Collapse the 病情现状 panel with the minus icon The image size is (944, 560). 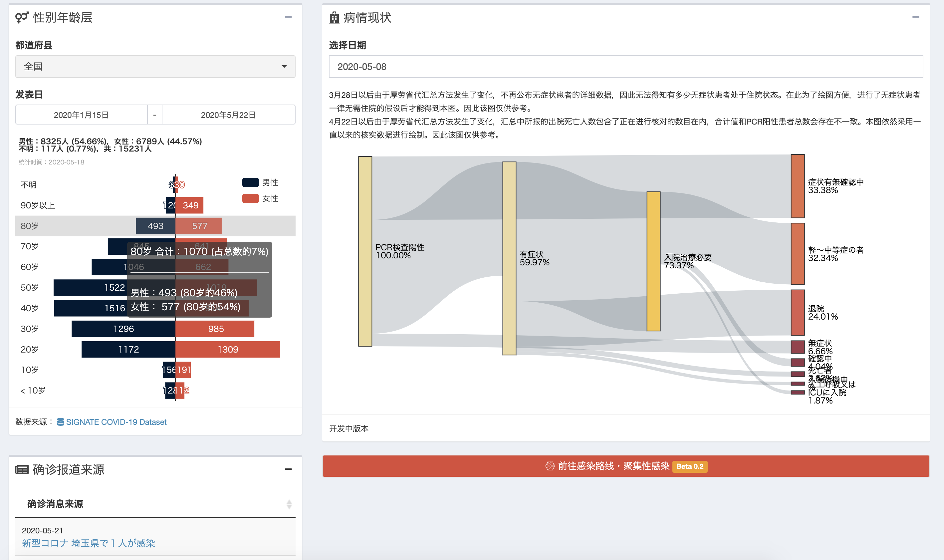coord(916,17)
